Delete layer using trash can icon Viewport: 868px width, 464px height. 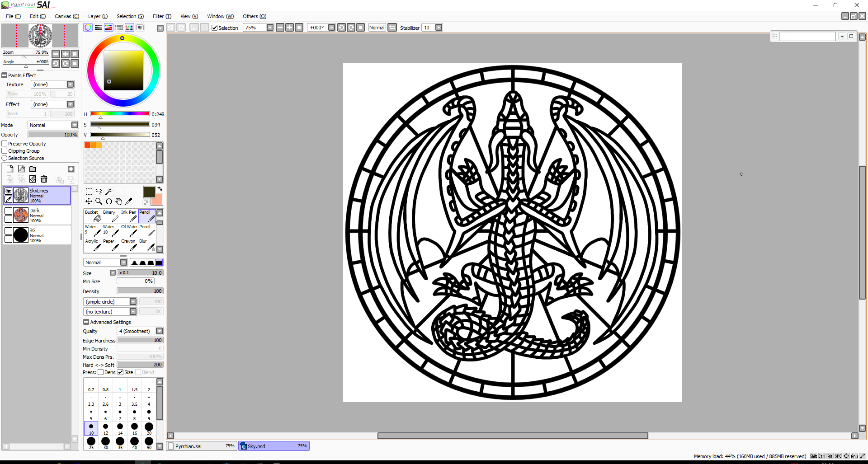click(44, 179)
